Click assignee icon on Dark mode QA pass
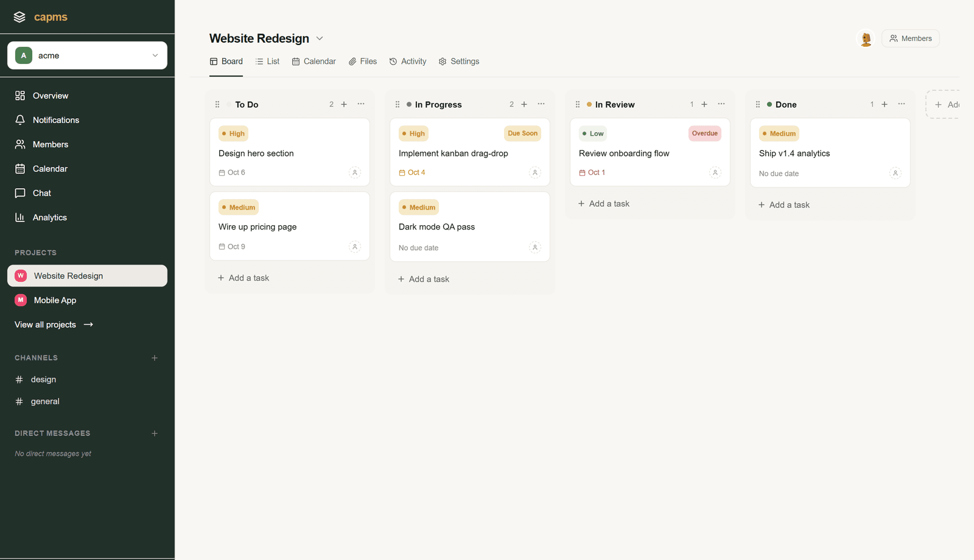Image resolution: width=974 pixels, height=560 pixels. (x=535, y=248)
